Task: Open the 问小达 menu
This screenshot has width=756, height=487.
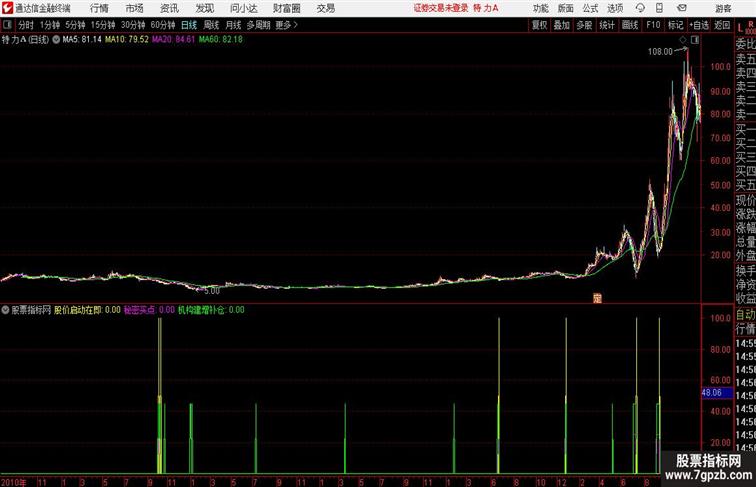Action: tap(243, 8)
